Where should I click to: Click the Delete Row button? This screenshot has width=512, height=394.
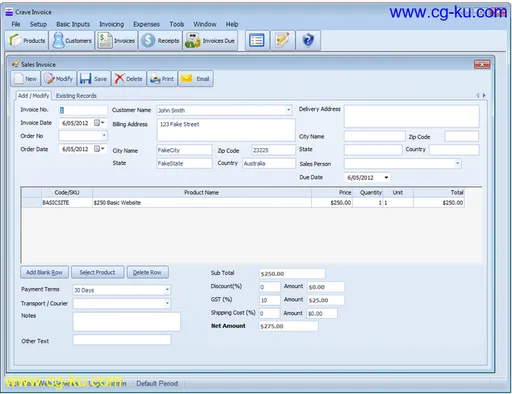coord(147,272)
